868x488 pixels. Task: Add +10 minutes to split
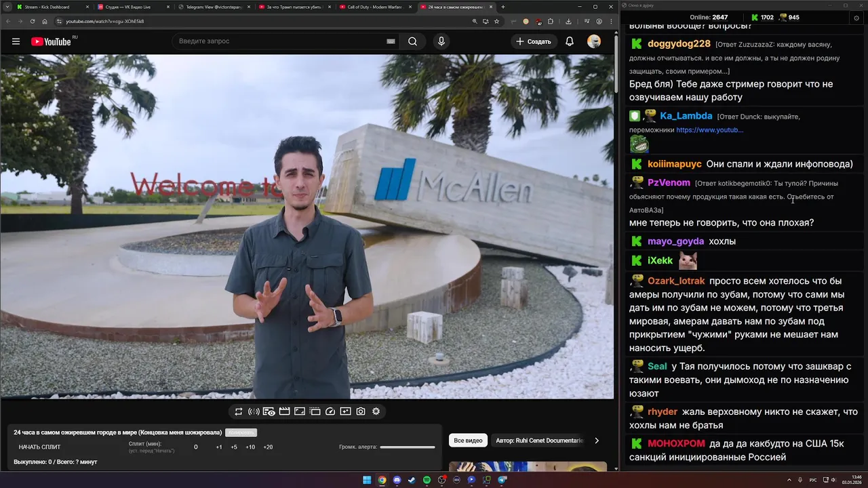click(x=250, y=447)
